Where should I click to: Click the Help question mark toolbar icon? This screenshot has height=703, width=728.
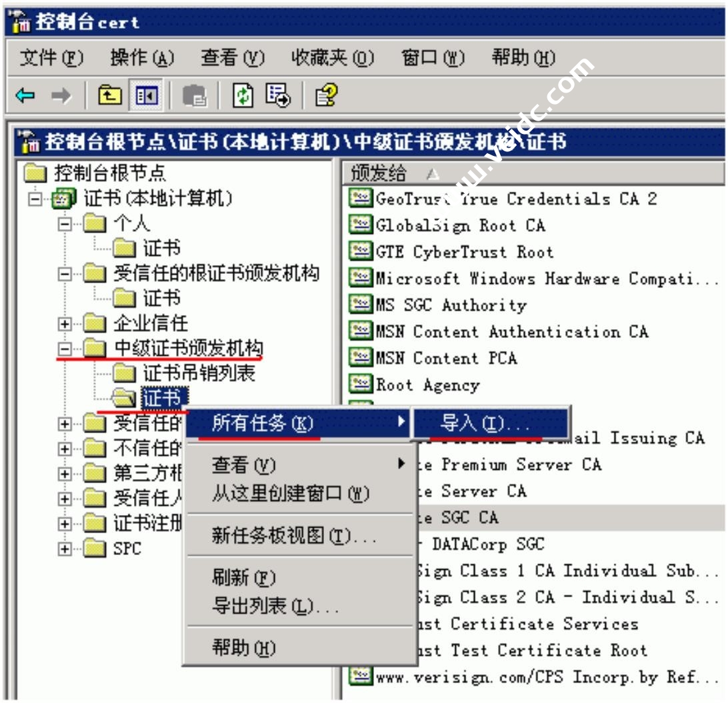(326, 95)
